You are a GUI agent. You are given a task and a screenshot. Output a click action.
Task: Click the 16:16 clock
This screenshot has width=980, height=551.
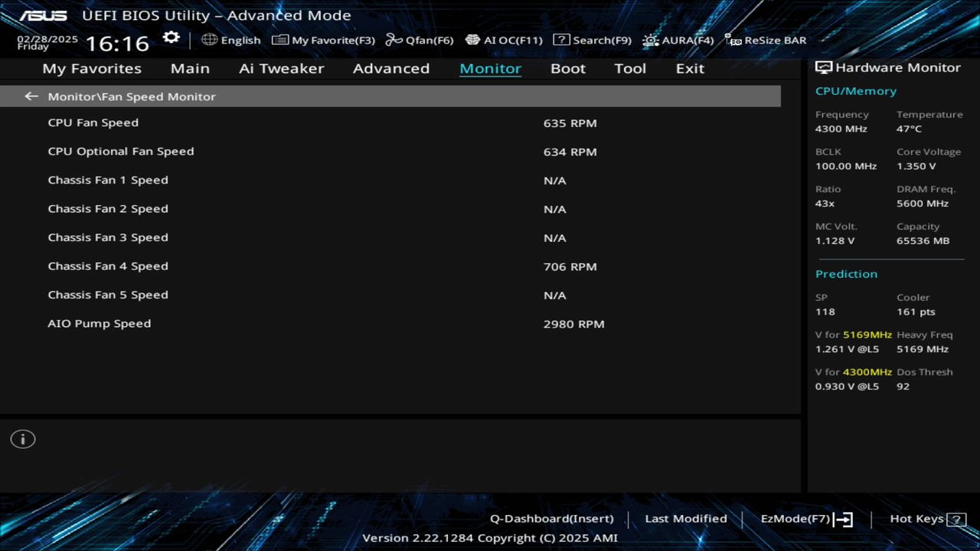[117, 44]
